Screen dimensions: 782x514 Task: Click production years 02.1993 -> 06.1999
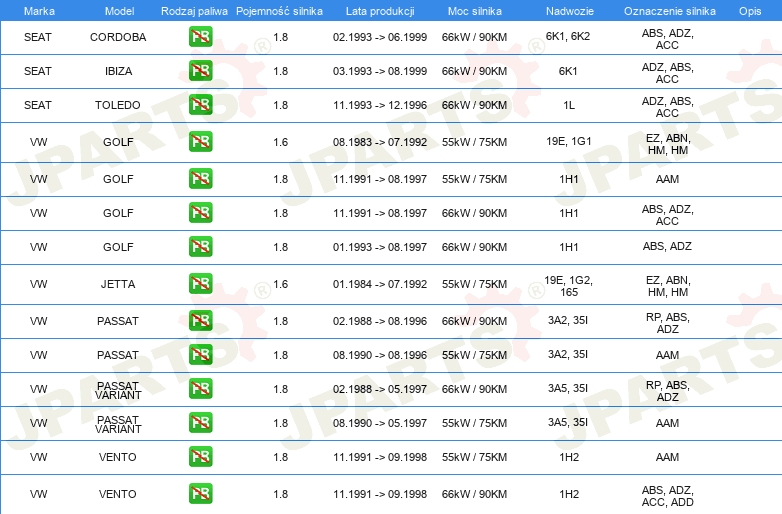380,37
